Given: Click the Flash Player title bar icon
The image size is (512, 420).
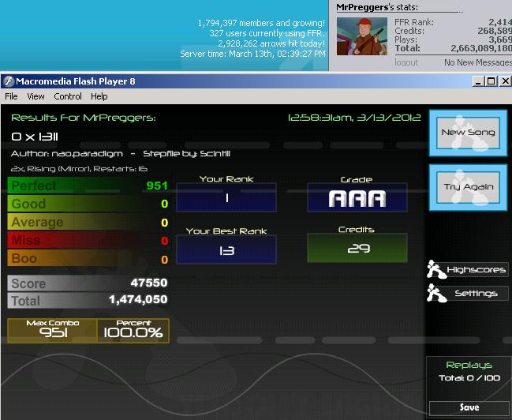Looking at the screenshot, I should coord(9,81).
